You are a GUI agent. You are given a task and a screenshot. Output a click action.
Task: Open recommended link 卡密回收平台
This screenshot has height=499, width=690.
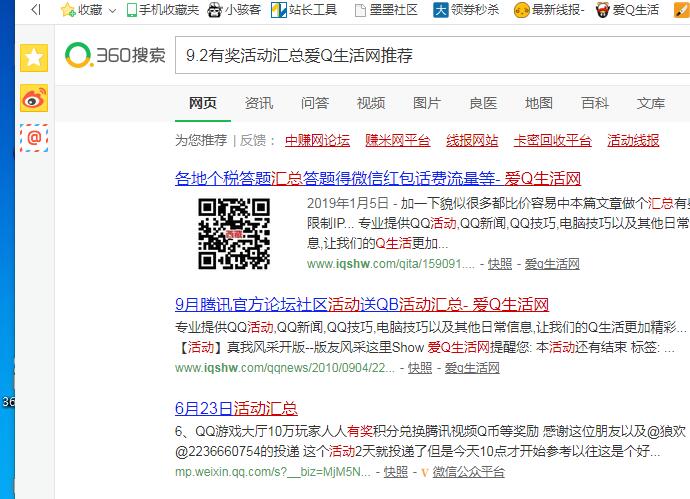(552, 140)
